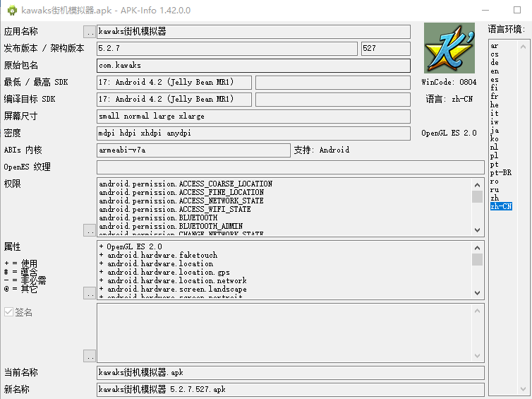
Task: Click the minimum SDK field Android 4.2
Action: click(174, 83)
